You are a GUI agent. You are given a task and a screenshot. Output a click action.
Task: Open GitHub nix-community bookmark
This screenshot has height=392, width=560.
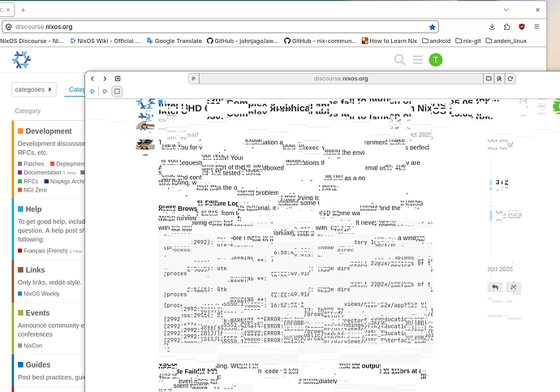tap(321, 41)
